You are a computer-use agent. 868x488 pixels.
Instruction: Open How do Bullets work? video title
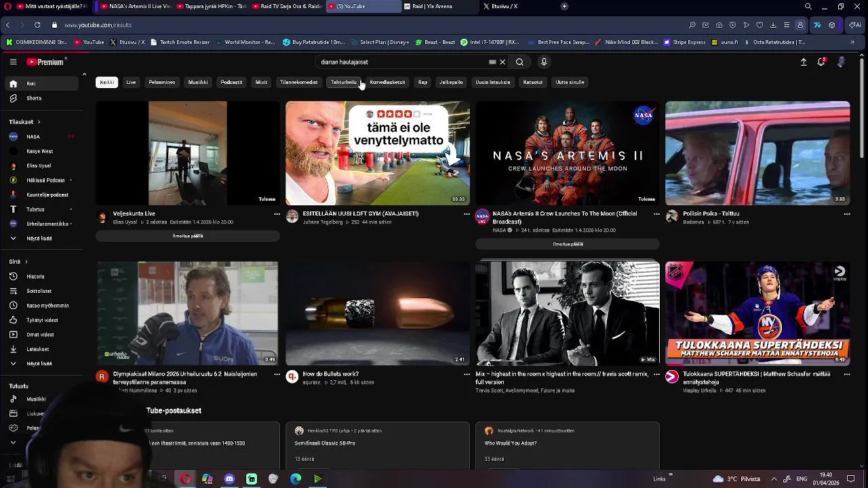point(331,374)
